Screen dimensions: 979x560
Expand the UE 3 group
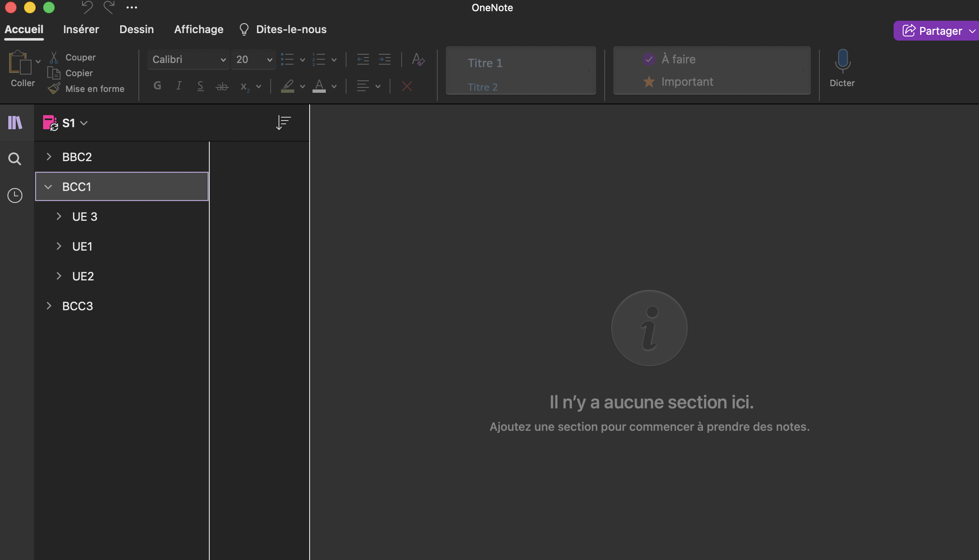pyautogui.click(x=59, y=216)
